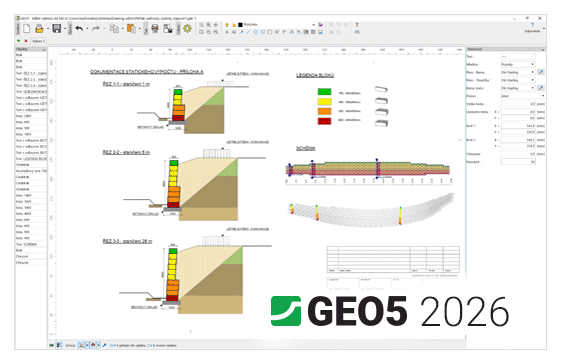The width and height of the screenshot is (561, 362).
Task: Open the dropdown arrow next to Undo
Action: [87, 29]
